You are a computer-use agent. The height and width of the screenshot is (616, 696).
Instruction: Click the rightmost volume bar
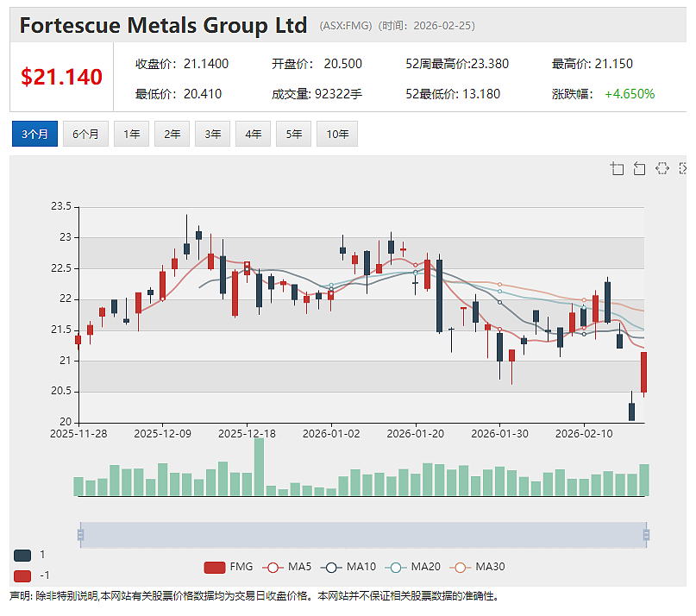(x=644, y=480)
